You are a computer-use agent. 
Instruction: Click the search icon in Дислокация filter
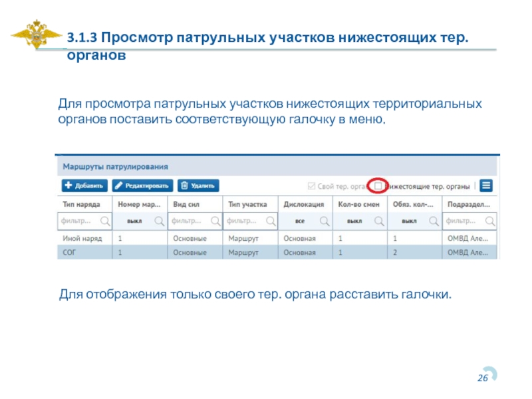(325, 221)
